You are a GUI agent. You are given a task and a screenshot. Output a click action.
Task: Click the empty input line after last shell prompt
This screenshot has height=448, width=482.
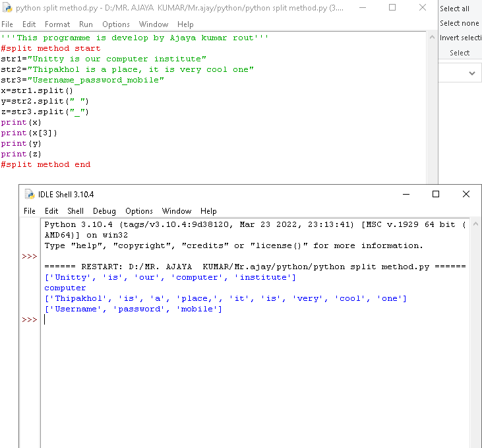(198, 320)
